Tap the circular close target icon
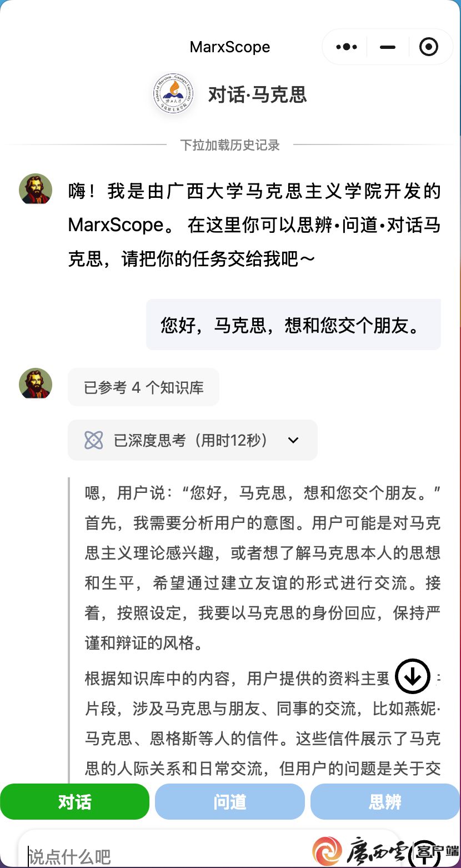The image size is (461, 868). (x=429, y=47)
